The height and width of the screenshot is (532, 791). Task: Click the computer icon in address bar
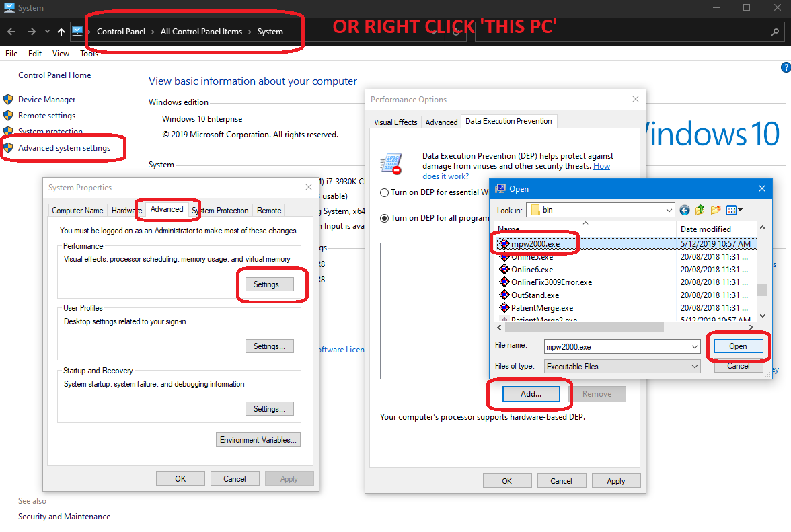[x=77, y=31]
